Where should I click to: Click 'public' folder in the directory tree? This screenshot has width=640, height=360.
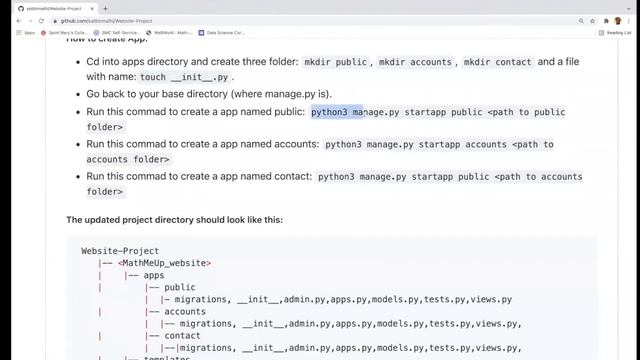(x=180, y=287)
